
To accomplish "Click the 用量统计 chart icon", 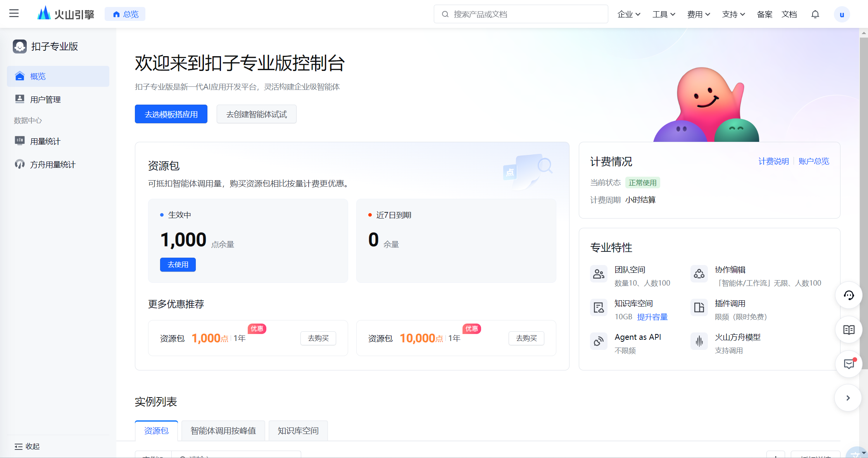I will [x=20, y=141].
